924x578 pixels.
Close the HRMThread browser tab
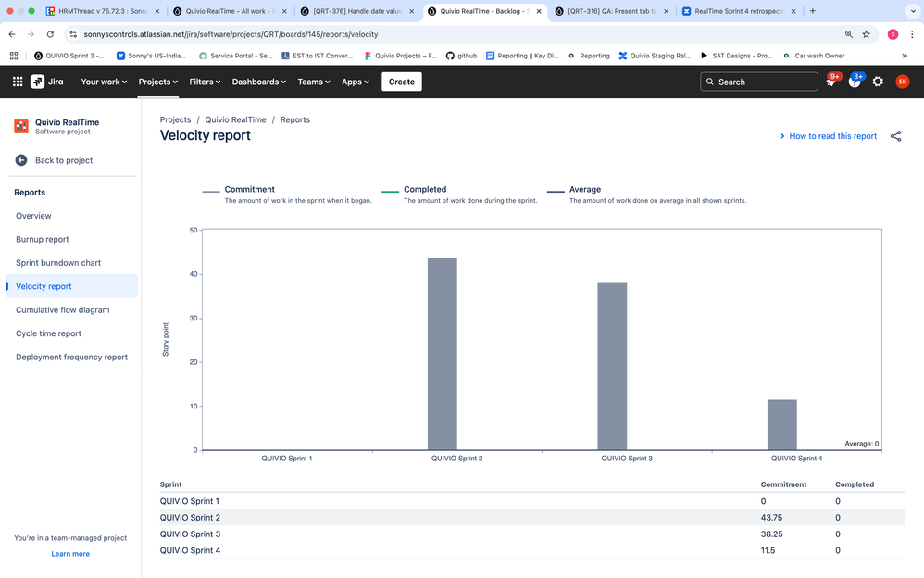pyautogui.click(x=156, y=11)
